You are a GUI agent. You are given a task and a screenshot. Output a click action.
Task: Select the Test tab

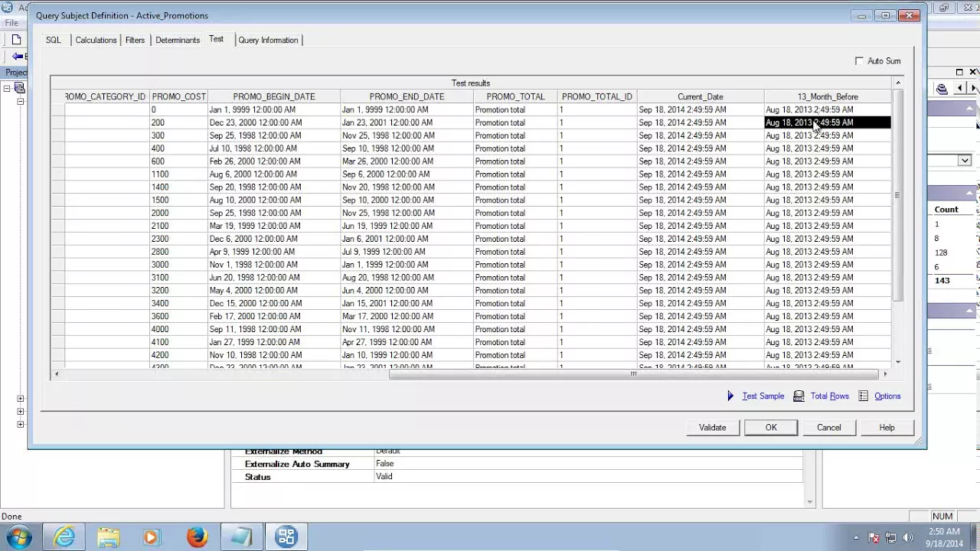pos(217,39)
